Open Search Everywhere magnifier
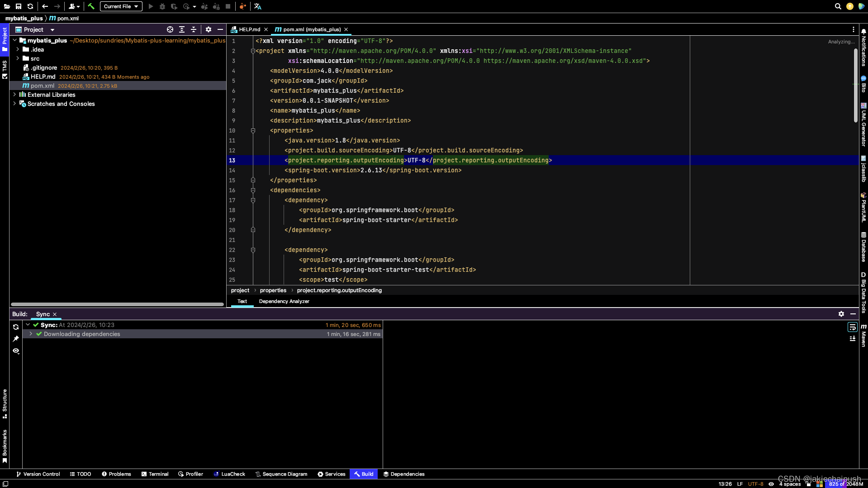This screenshot has width=868, height=488. (x=838, y=6)
